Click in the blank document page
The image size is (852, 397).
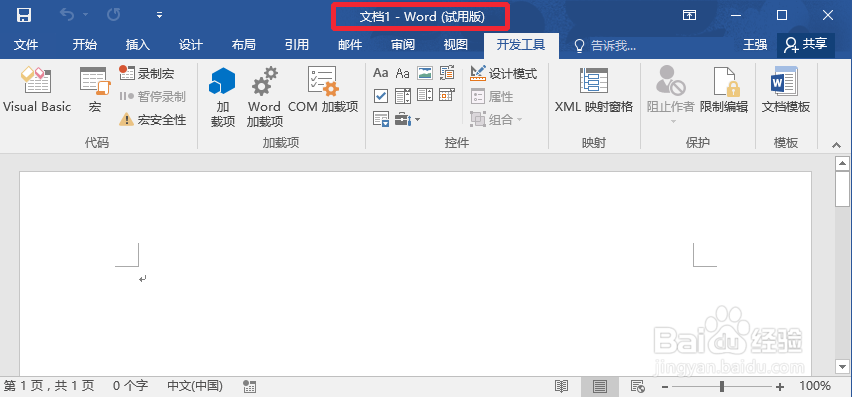click(x=415, y=273)
